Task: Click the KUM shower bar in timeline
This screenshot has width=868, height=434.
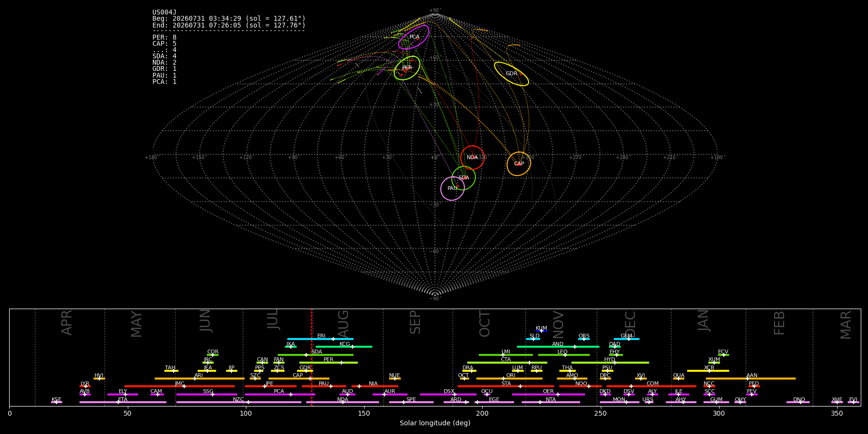Action: click(x=542, y=331)
